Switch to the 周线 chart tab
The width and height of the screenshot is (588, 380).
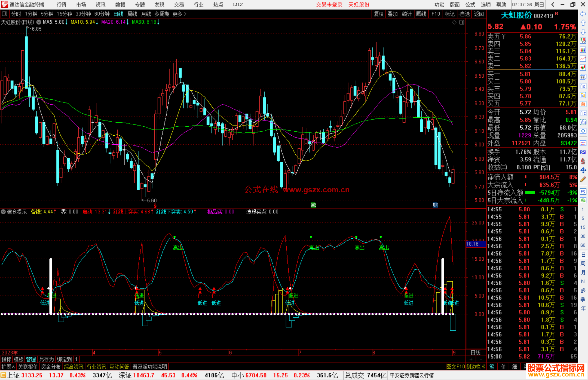132,14
